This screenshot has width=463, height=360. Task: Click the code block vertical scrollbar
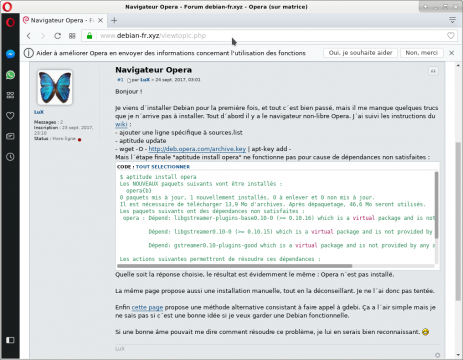[x=436, y=205]
